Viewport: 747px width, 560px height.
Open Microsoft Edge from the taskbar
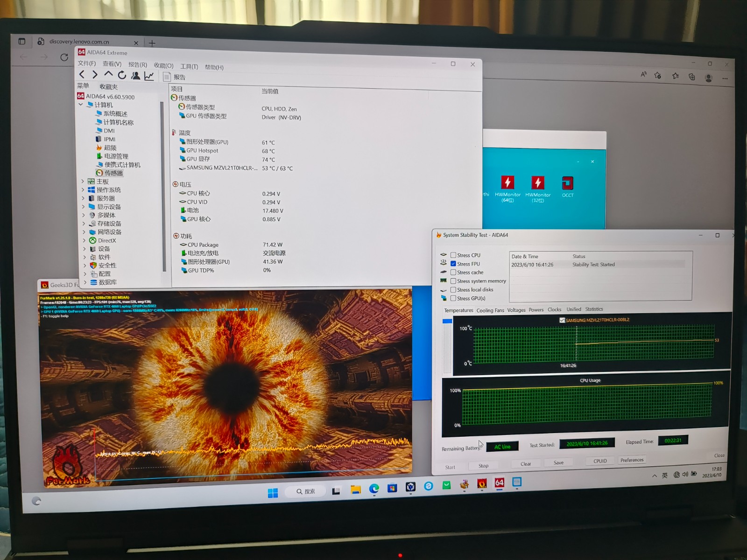374,489
